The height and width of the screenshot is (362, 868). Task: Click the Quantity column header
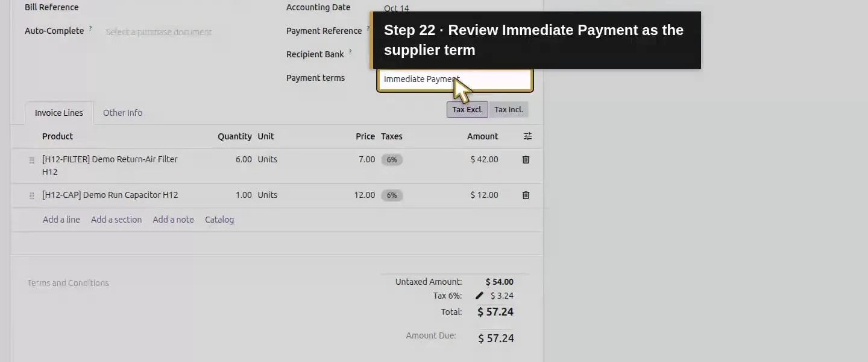tap(234, 136)
